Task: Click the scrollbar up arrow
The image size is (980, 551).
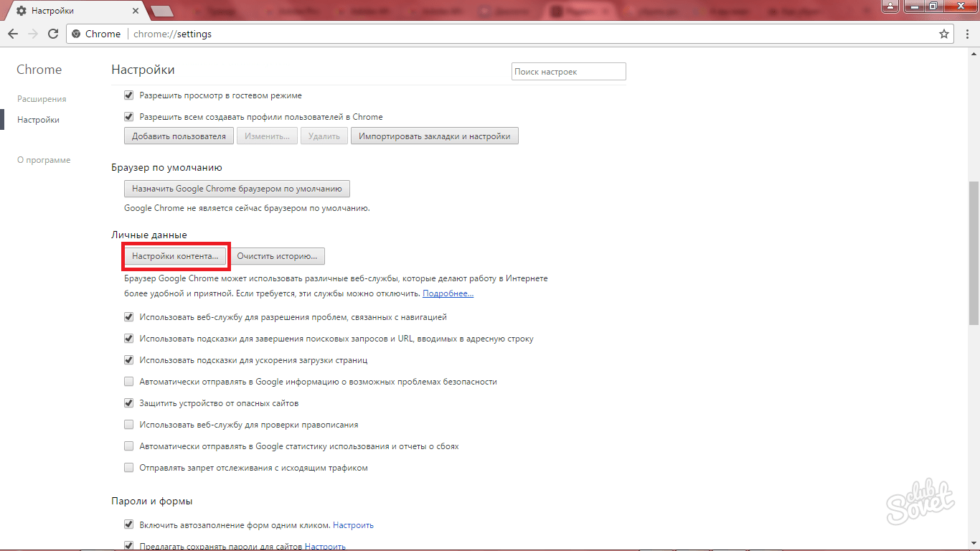Action: [x=974, y=53]
